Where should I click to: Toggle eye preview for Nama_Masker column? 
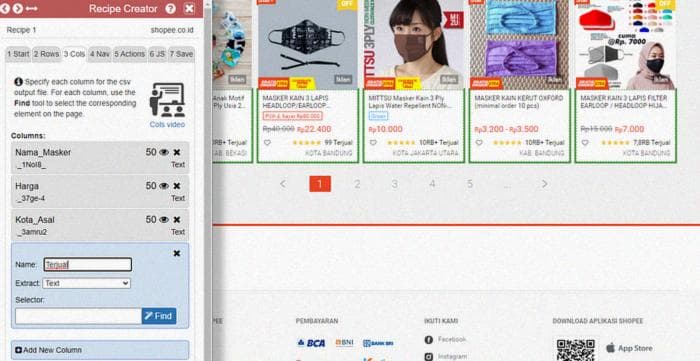pyautogui.click(x=164, y=152)
